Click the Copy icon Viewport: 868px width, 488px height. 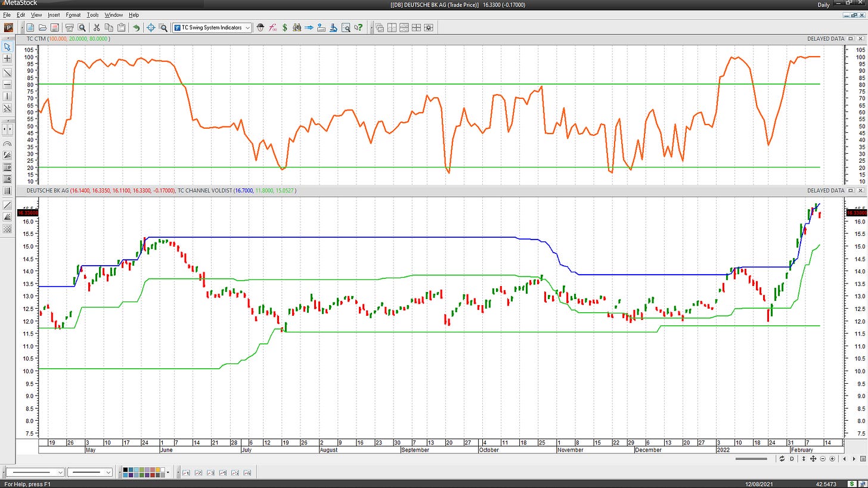pos(109,27)
